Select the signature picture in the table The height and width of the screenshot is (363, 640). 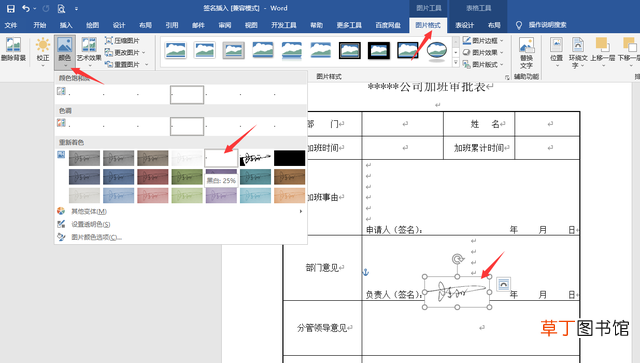pyautogui.click(x=457, y=292)
